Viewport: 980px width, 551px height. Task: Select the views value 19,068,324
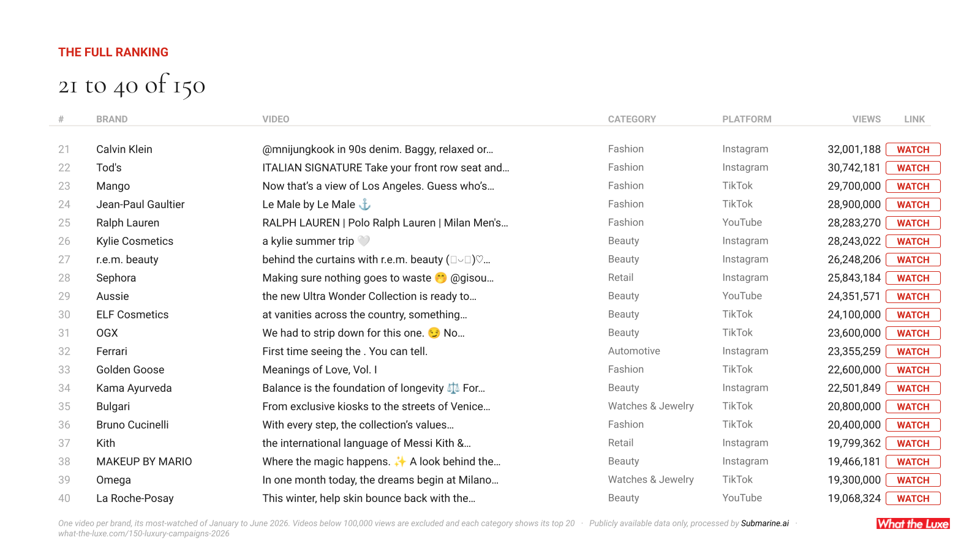point(854,498)
